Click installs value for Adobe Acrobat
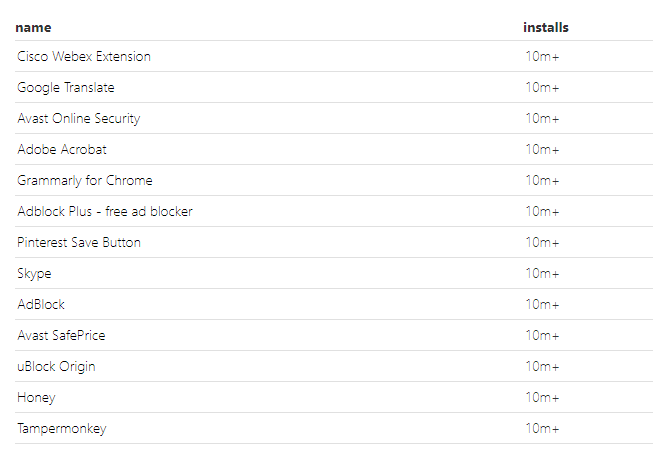The width and height of the screenshot is (672, 468). (x=543, y=149)
